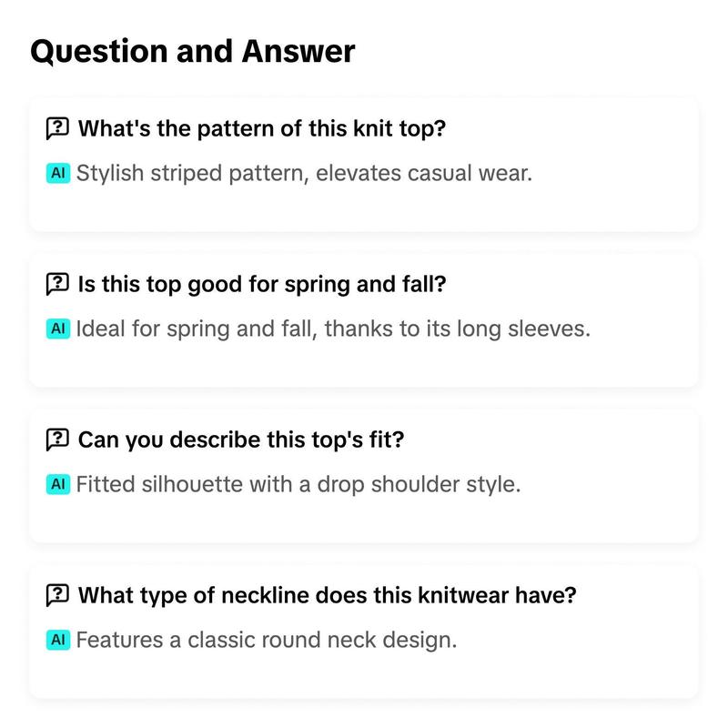
Task: Open "Can you describe this top's fit?" question
Action: pos(241,440)
